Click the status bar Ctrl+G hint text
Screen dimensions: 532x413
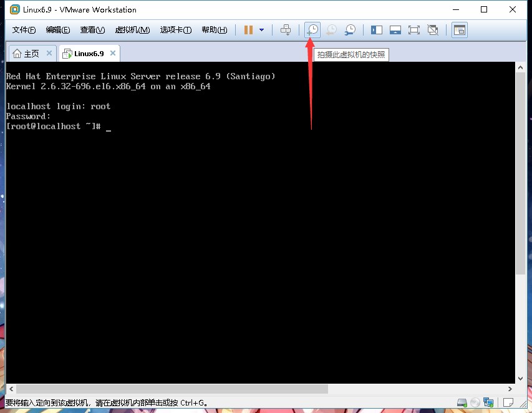[106, 403]
